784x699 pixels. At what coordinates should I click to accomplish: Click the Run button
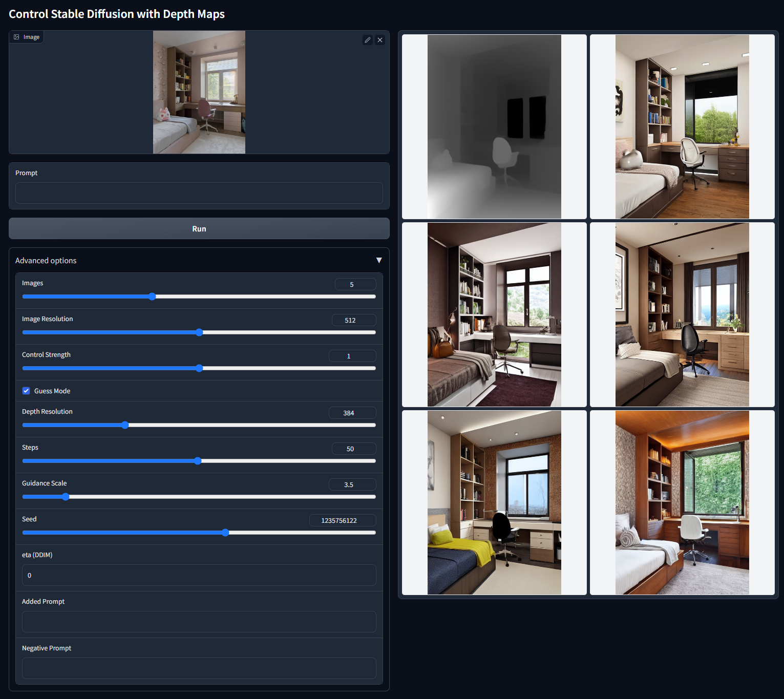(199, 228)
